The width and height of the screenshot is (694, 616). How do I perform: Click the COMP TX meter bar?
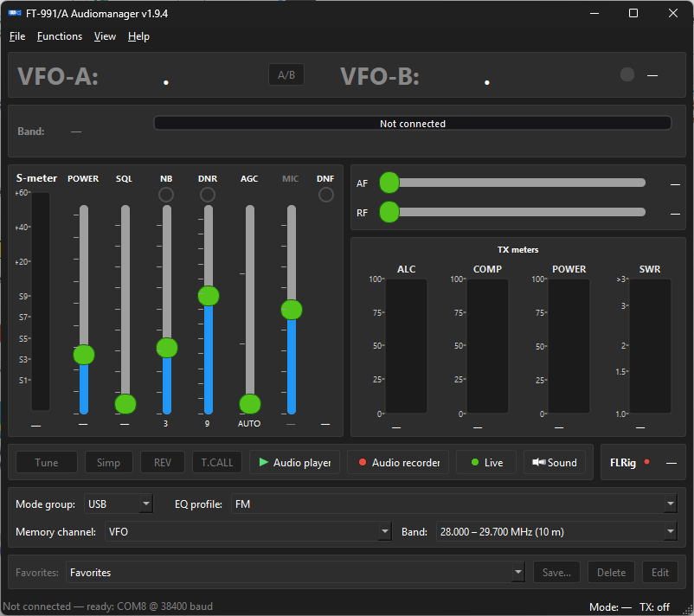pyautogui.click(x=487, y=345)
